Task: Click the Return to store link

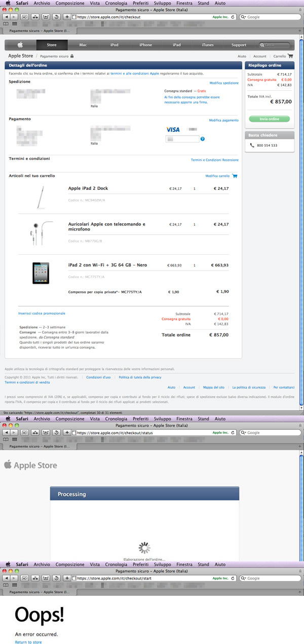Action: click(x=28, y=642)
